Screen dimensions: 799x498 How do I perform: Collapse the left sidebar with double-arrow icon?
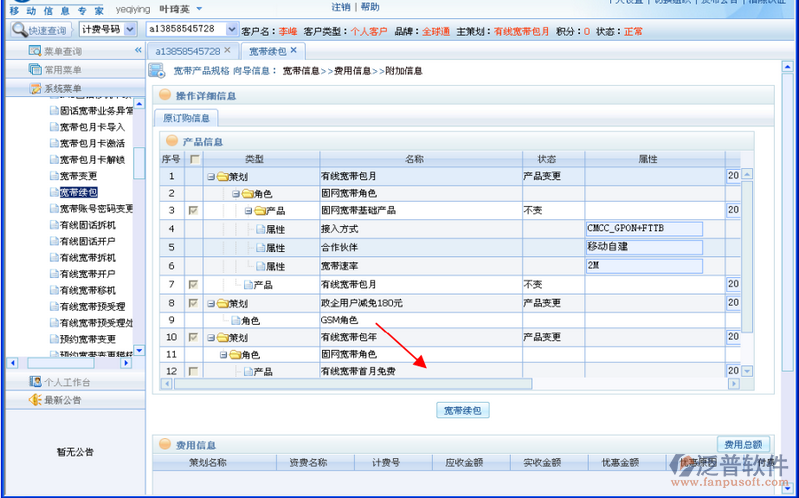click(138, 51)
